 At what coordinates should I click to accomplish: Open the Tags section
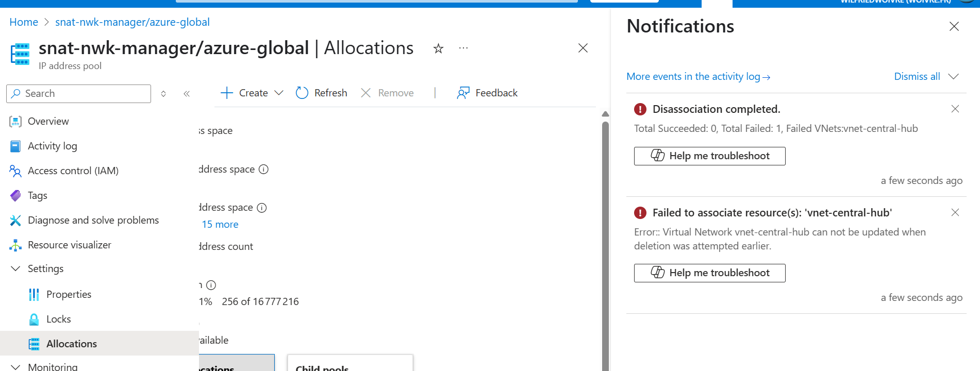tap(37, 195)
